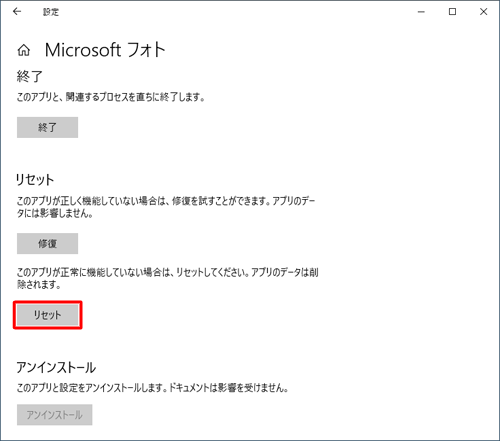Screen dimensions: 500x441
Task: Click the repair description starting 'このアプリが正しく機能していない'
Action: click(x=166, y=207)
